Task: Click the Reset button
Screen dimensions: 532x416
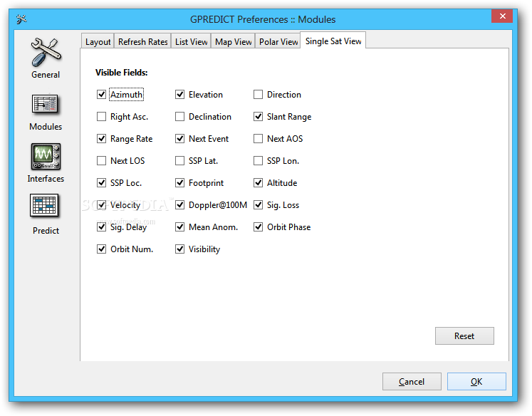Action: [x=464, y=336]
